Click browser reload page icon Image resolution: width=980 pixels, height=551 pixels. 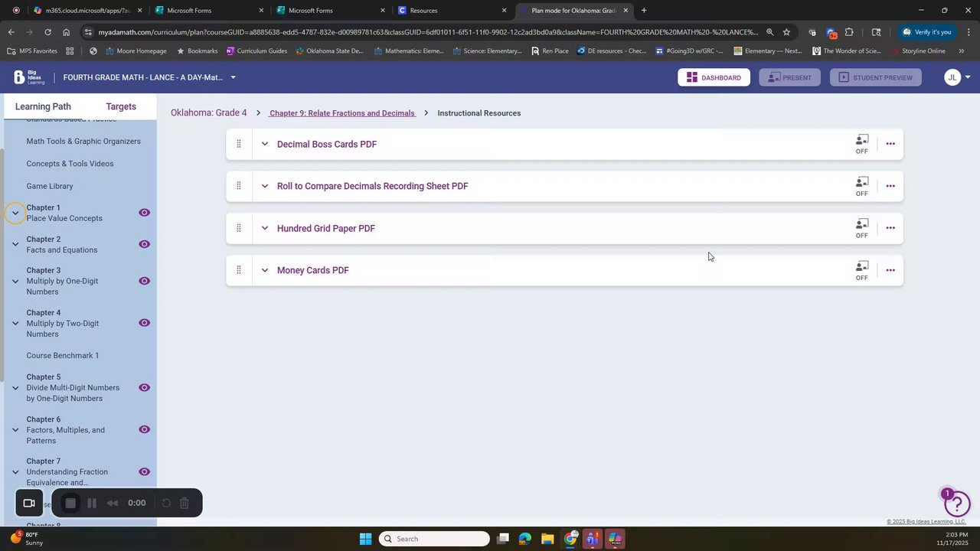[x=47, y=32]
